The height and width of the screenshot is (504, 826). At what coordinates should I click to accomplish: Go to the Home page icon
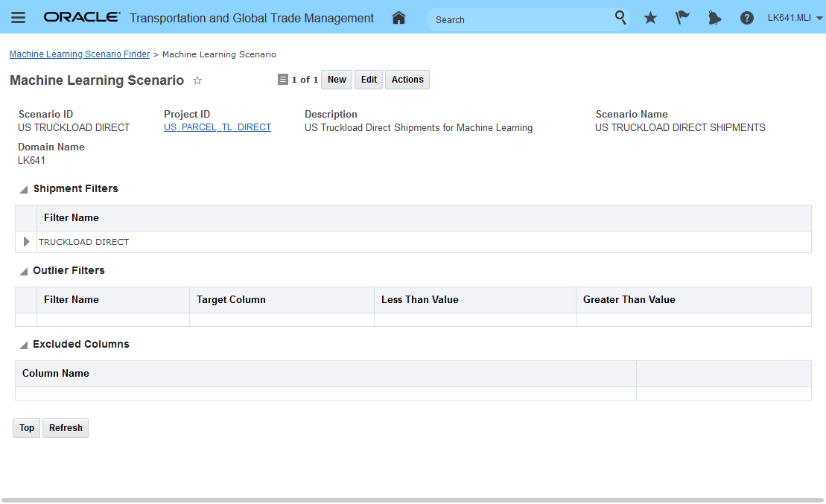pyautogui.click(x=398, y=18)
